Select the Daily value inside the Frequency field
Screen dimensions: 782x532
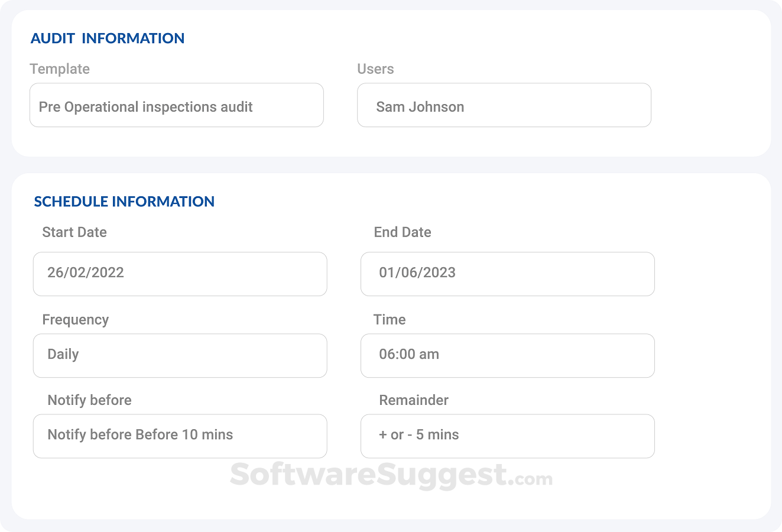[x=63, y=354]
